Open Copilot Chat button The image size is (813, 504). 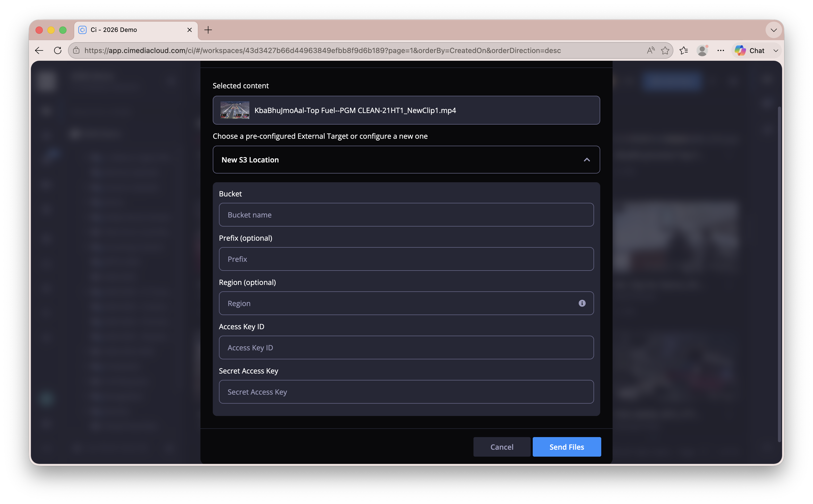[750, 50]
